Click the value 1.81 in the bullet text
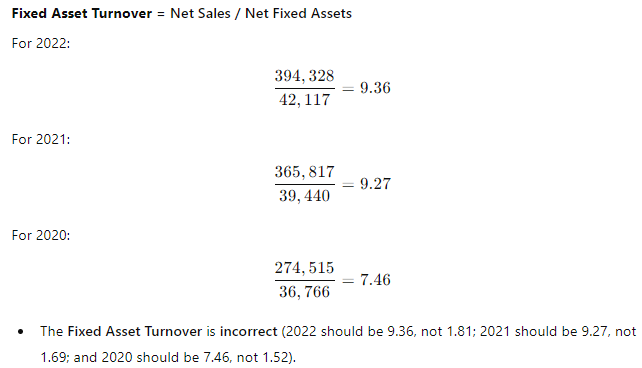 (460, 332)
